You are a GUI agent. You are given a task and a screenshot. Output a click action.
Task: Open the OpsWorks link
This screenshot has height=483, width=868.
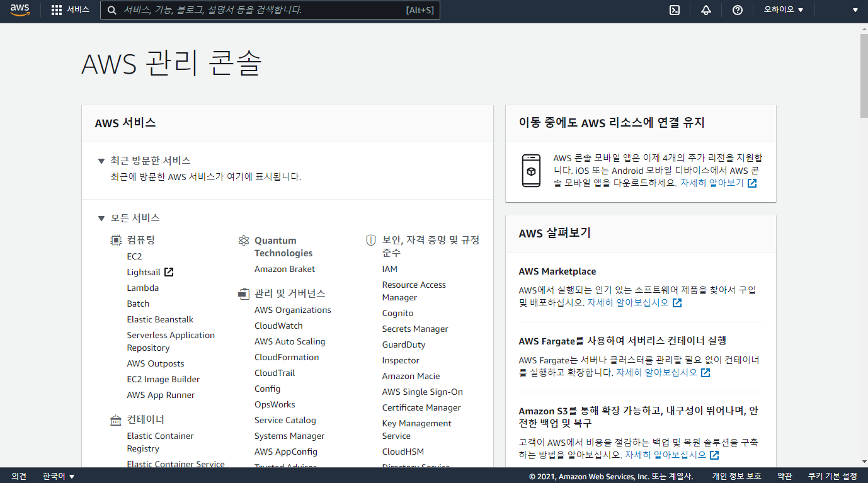pos(275,404)
